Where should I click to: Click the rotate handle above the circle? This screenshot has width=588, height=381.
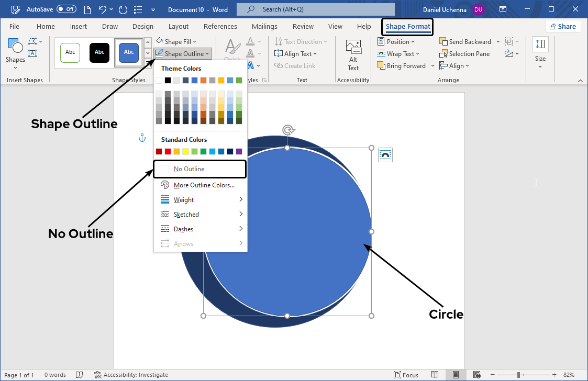coord(287,130)
